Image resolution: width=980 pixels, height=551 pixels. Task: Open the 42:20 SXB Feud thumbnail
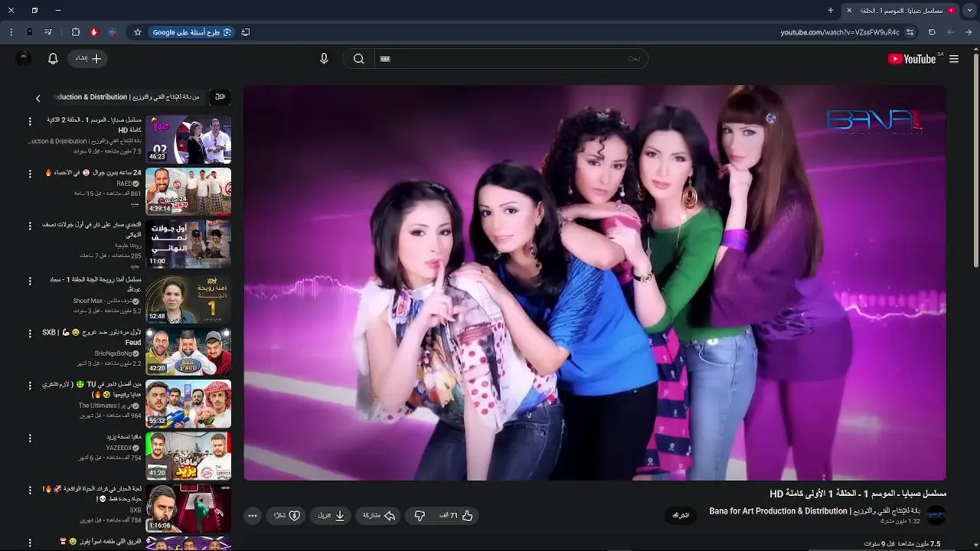(x=188, y=350)
